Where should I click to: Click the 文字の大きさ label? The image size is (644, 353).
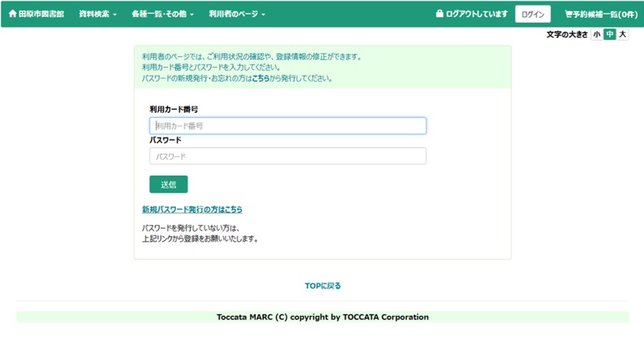click(x=567, y=34)
